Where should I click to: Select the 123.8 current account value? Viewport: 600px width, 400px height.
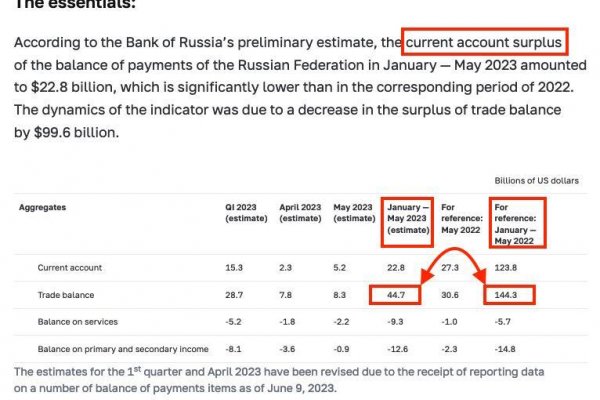click(507, 268)
